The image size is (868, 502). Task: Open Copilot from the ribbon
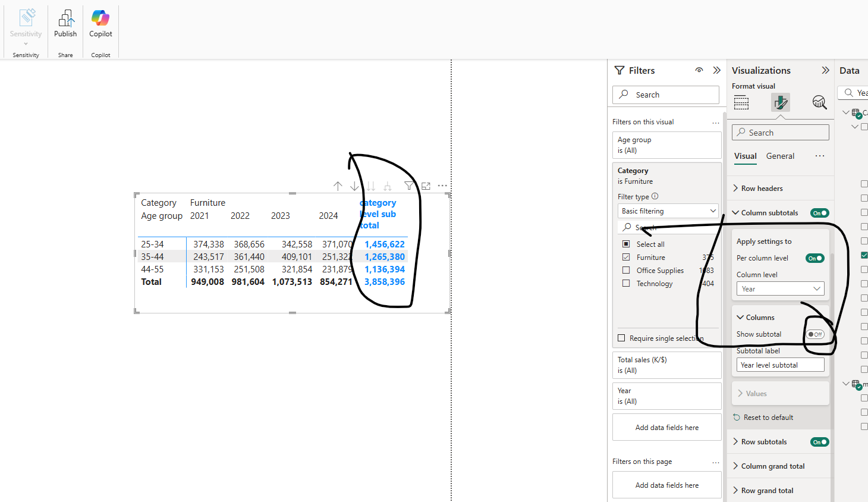(100, 18)
